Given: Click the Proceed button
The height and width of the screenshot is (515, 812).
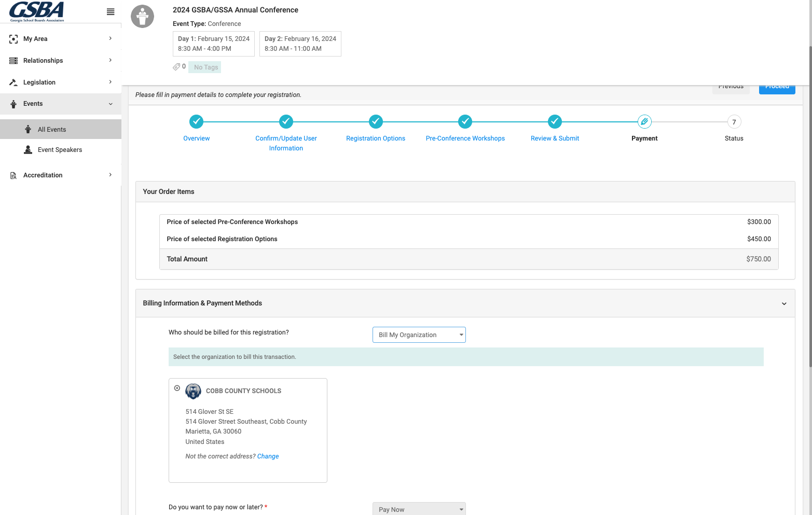Looking at the screenshot, I should 777,89.
